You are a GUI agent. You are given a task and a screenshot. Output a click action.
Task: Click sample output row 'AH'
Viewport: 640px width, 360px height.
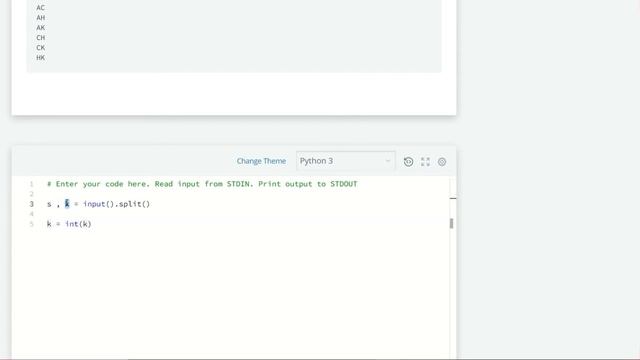[40, 18]
